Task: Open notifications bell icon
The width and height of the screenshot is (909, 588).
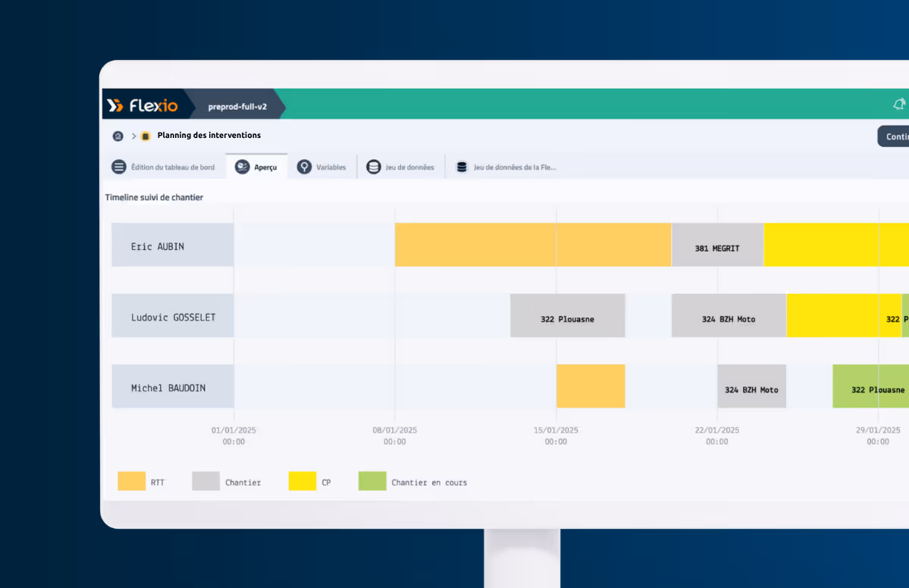Action: click(899, 105)
